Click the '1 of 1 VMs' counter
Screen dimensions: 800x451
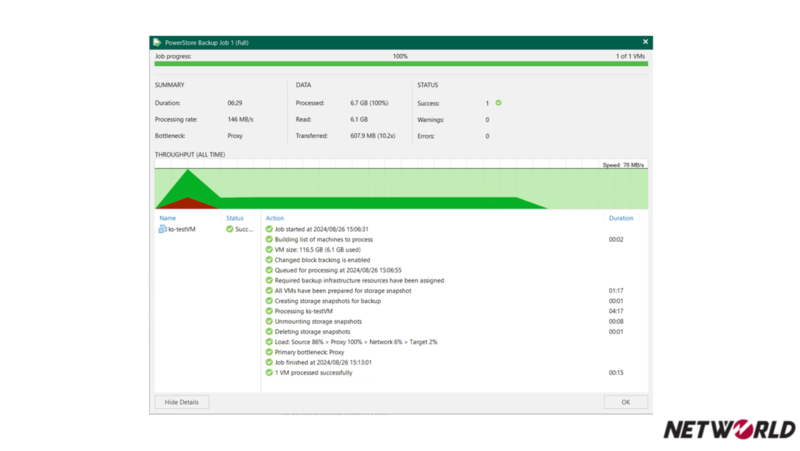[630, 56]
